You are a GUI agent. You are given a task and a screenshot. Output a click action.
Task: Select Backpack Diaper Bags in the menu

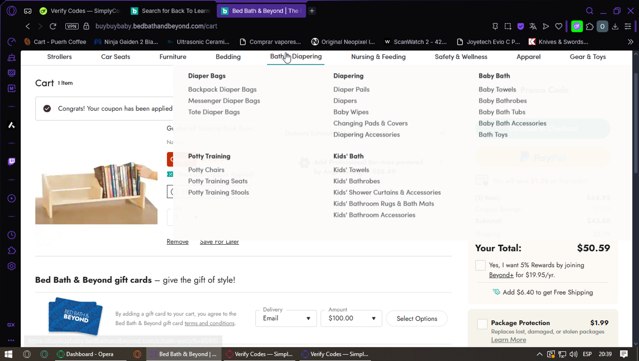223,89
